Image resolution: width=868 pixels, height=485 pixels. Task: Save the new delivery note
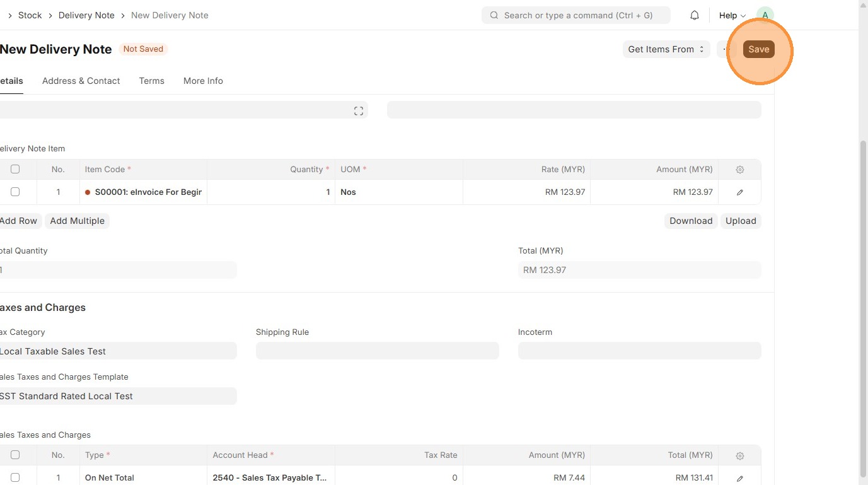[x=758, y=49]
